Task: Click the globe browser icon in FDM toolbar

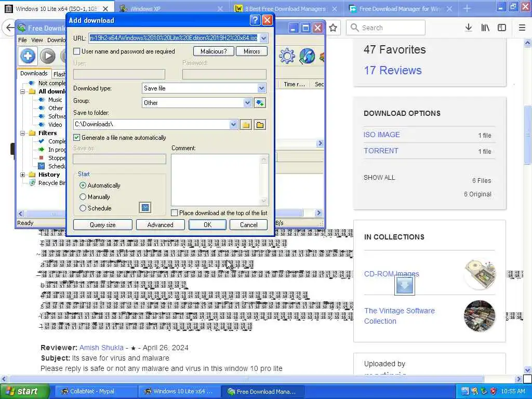Action: pyautogui.click(x=307, y=56)
